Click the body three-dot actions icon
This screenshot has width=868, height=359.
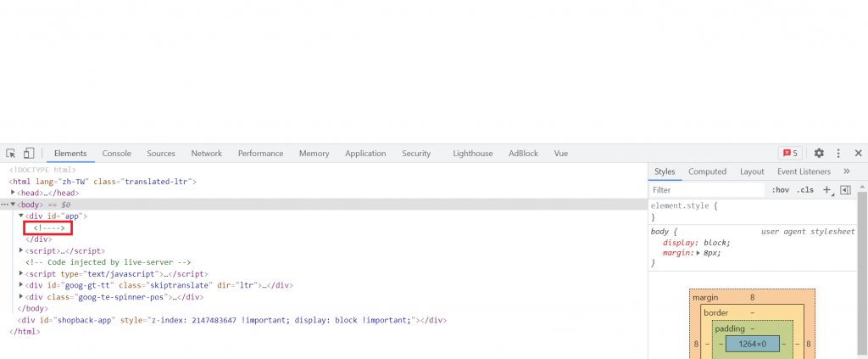(4, 205)
